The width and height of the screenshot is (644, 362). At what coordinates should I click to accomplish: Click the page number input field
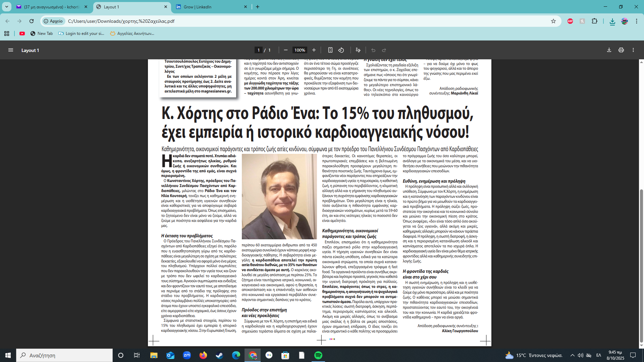pyautogui.click(x=258, y=50)
